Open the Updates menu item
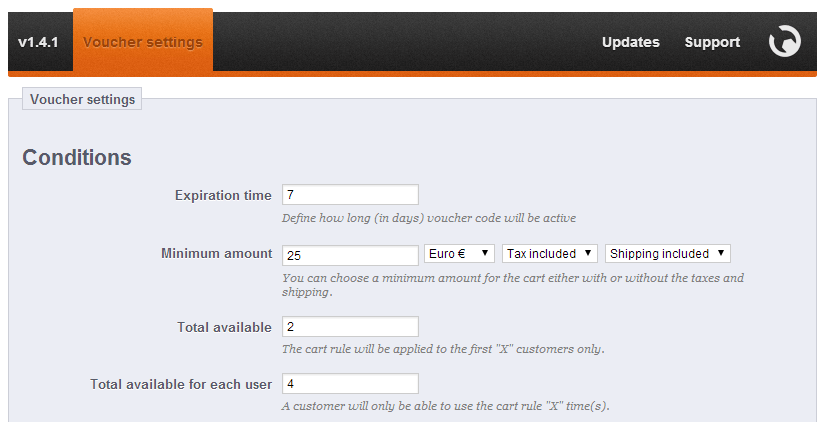Viewport: 826px width, 422px height. tap(630, 42)
